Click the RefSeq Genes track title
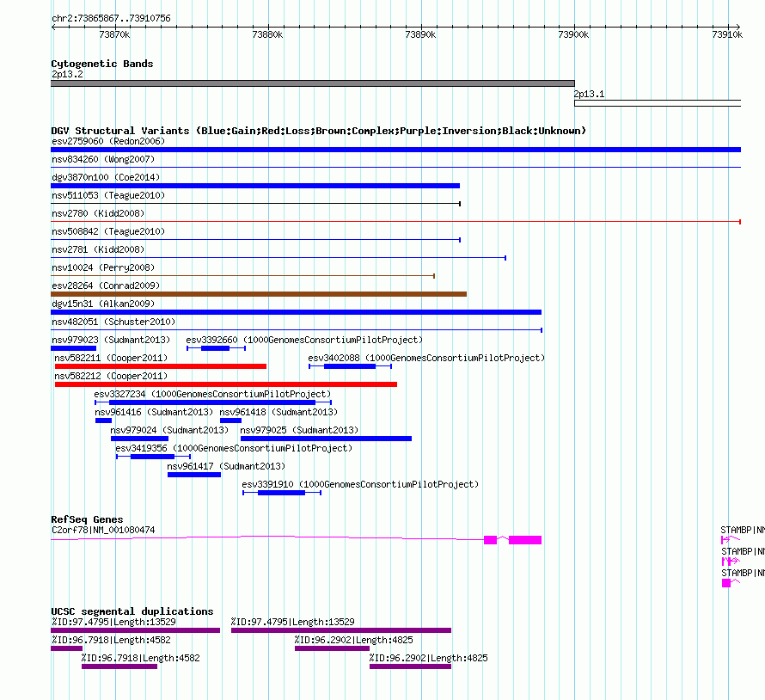This screenshot has width=765, height=700. pos(87,519)
